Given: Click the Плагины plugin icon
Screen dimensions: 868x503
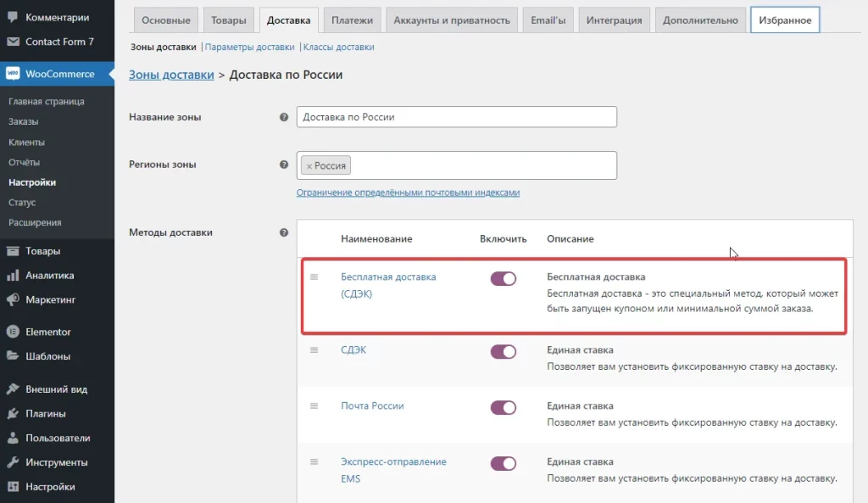Looking at the screenshot, I should 12,413.
